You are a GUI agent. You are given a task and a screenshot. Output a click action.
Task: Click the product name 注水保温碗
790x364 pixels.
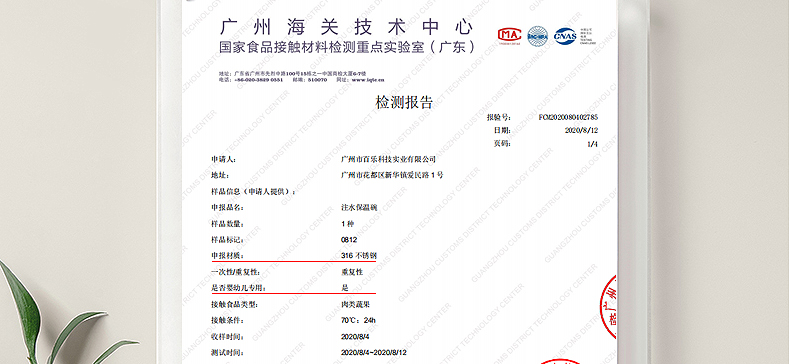[x=359, y=207]
